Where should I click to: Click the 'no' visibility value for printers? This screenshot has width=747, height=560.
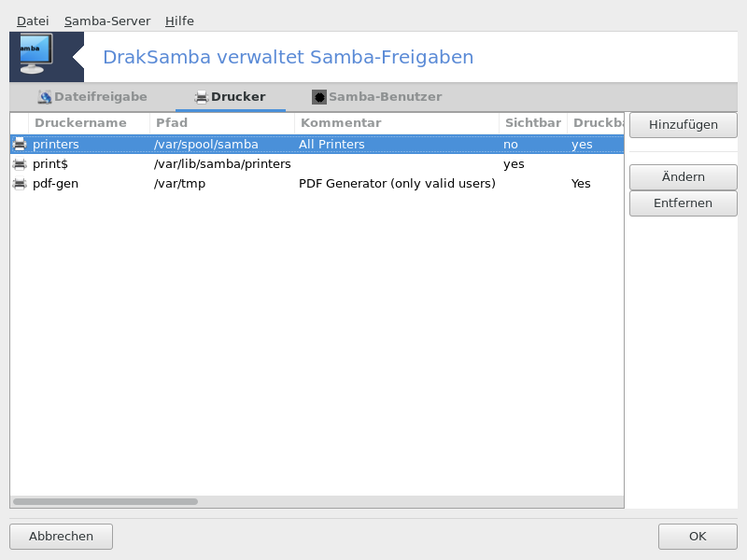[x=511, y=145]
